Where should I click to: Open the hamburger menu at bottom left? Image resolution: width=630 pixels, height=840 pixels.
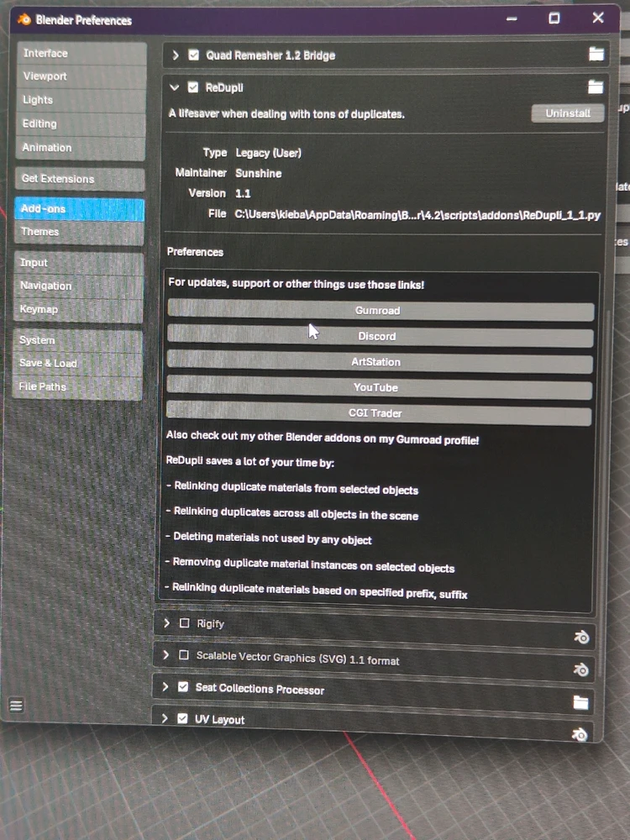tap(15, 706)
